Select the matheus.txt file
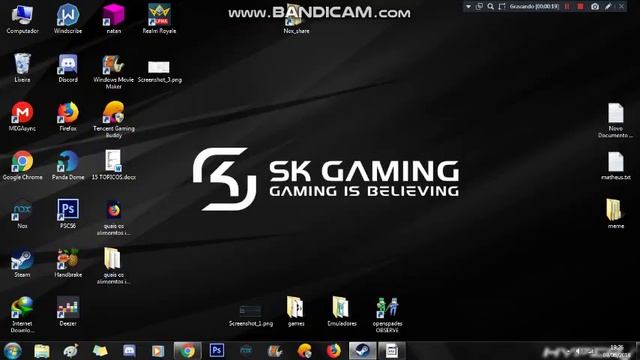640x360 pixels. coord(616,165)
